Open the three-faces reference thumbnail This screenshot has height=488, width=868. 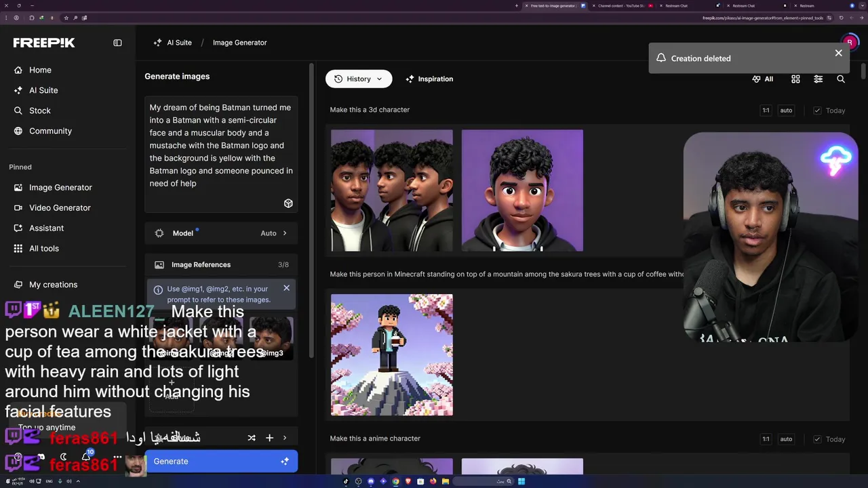[x=392, y=190]
